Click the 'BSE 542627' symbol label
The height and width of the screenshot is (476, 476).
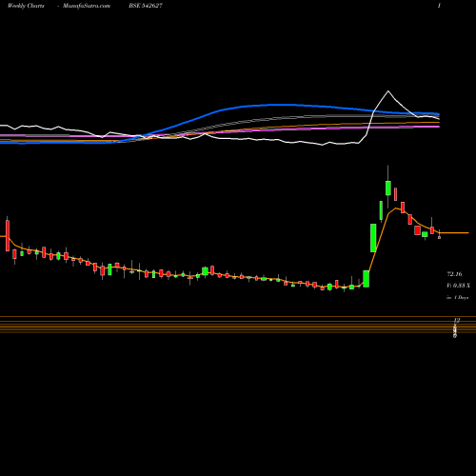(146, 6)
